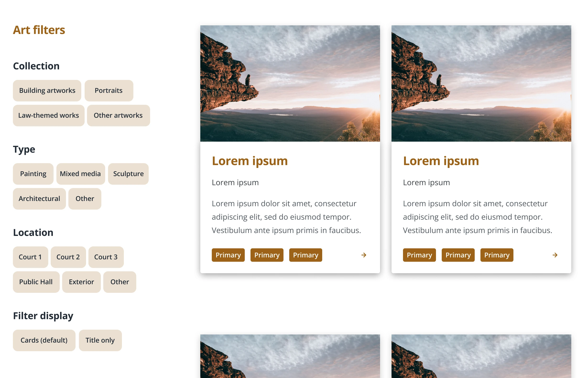
Task: Filter by Public Hall location
Action: (x=36, y=282)
